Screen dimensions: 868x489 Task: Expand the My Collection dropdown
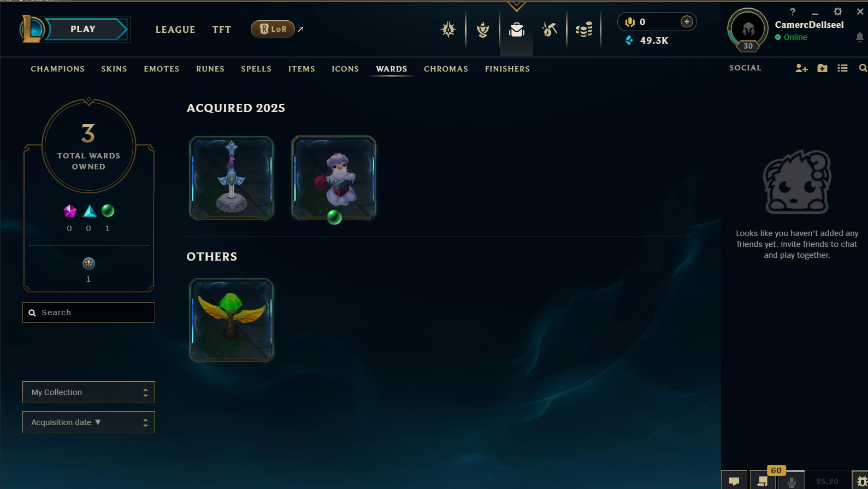pyautogui.click(x=88, y=392)
